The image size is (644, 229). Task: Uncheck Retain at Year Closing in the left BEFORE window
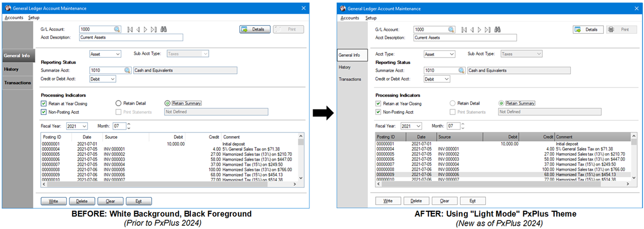coord(44,104)
